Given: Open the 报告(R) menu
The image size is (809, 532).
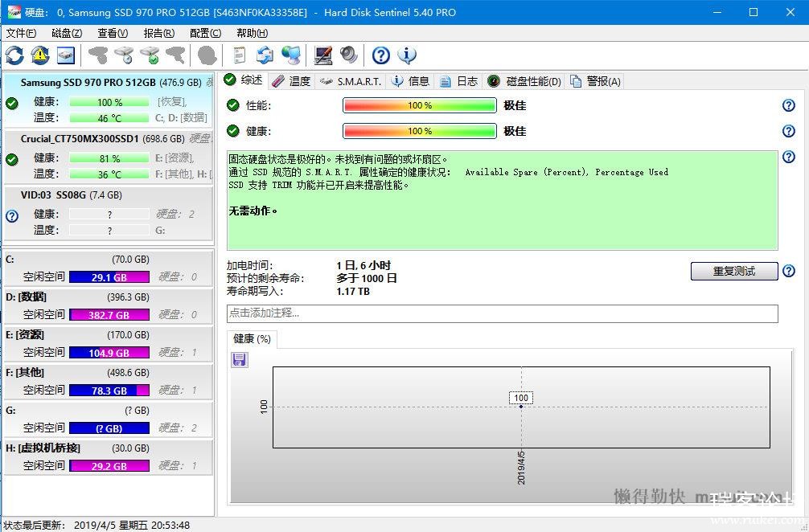Looking at the screenshot, I should tap(159, 33).
